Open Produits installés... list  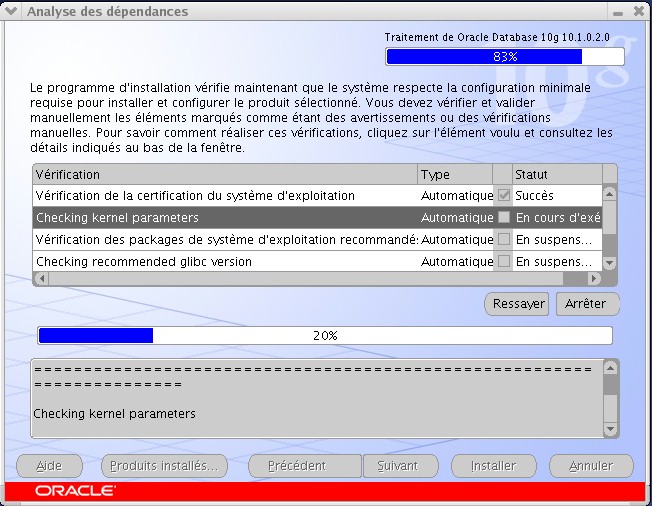[x=164, y=466]
